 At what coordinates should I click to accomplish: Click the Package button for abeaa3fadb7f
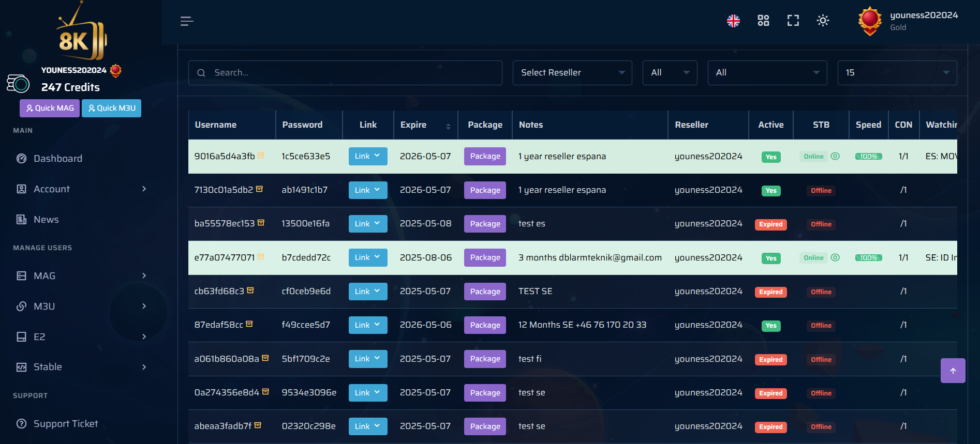coord(485,426)
